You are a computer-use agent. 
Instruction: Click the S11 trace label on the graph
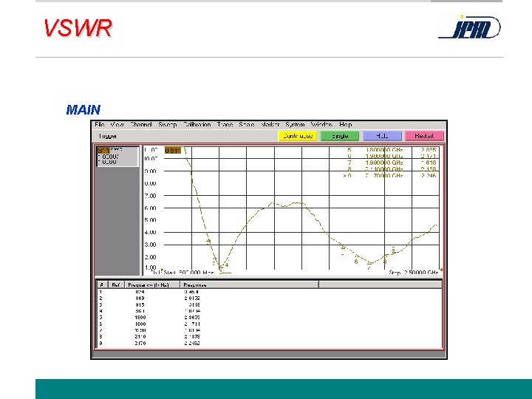[173, 150]
